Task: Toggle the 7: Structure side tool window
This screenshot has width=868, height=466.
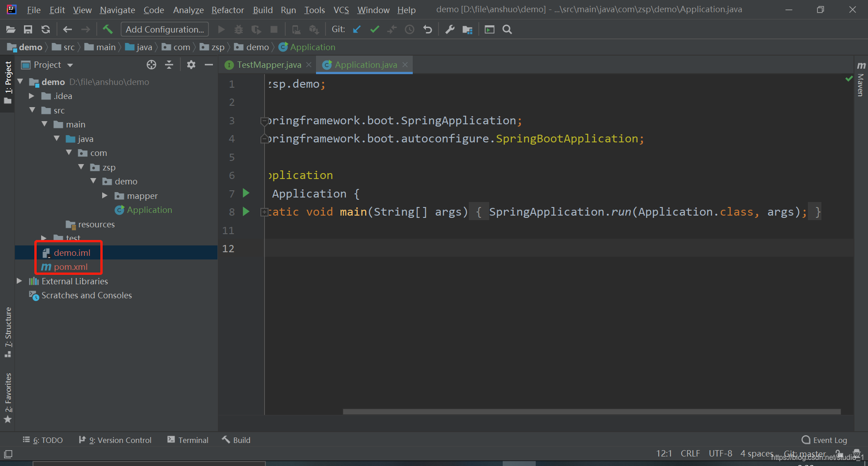Action: 8,332
